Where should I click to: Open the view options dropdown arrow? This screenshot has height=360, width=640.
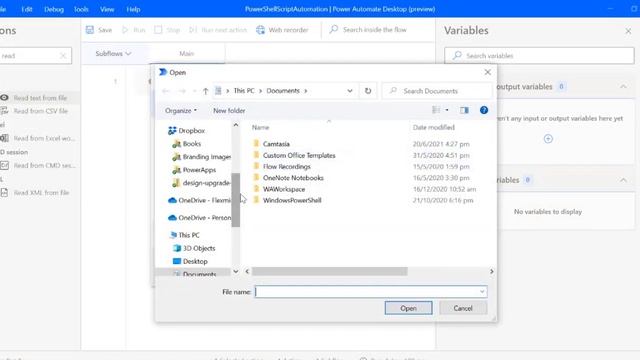447,110
